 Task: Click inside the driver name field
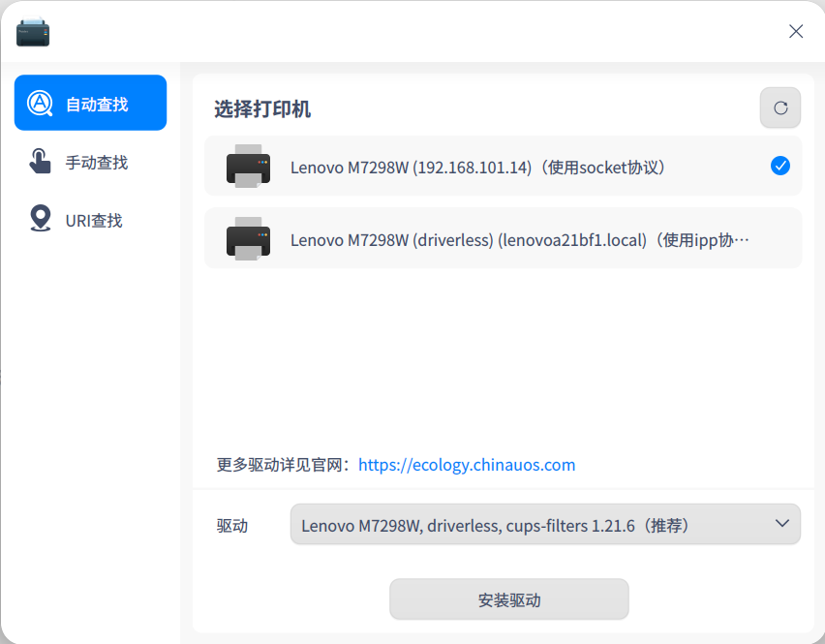tap(484, 524)
